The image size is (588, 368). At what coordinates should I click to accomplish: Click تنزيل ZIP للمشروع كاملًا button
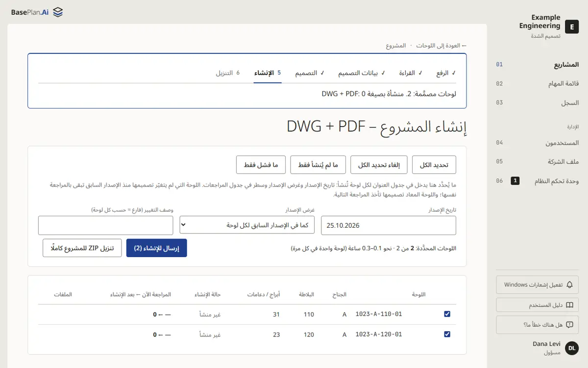82,248
